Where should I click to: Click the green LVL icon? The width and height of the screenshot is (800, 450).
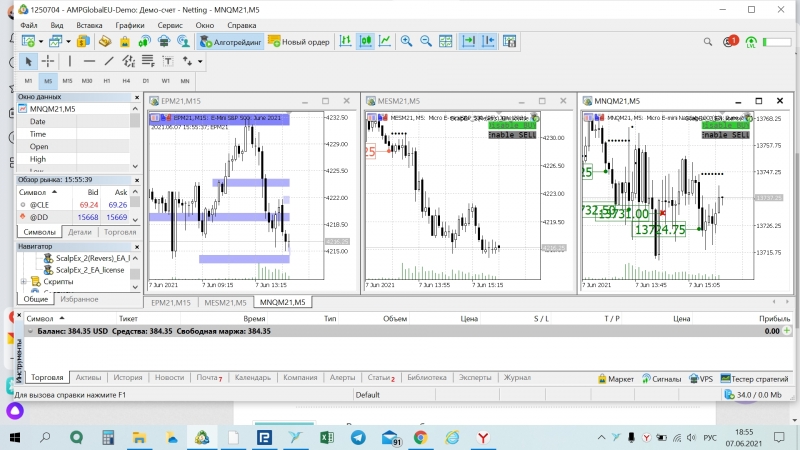point(751,42)
